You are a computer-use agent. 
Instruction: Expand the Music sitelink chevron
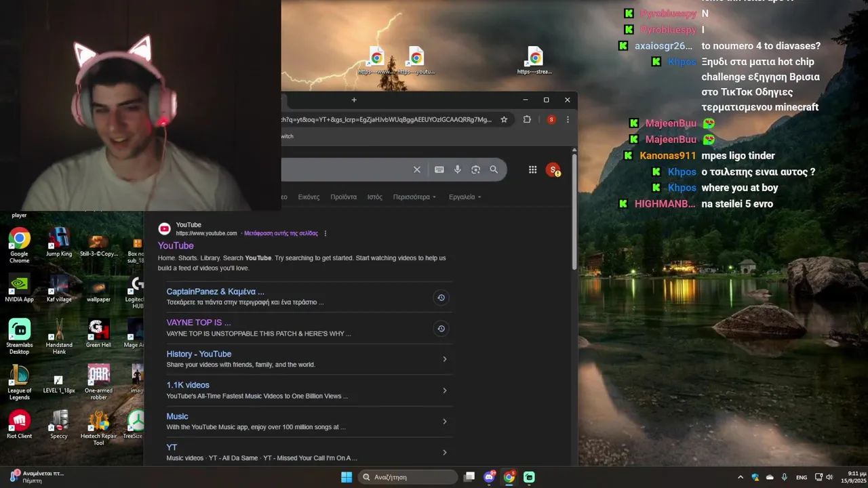(445, 422)
